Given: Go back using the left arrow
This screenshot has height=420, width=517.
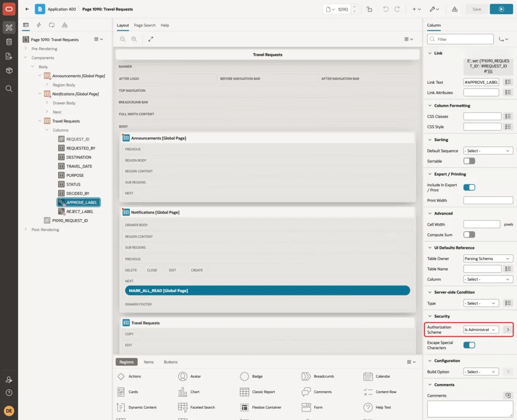Looking at the screenshot, I should (27, 9).
